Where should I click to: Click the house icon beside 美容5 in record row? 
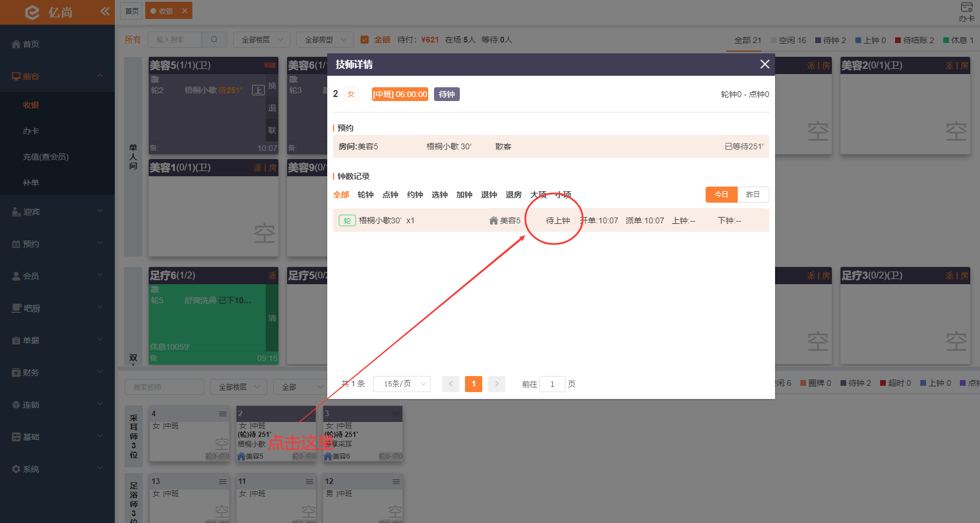(x=493, y=220)
